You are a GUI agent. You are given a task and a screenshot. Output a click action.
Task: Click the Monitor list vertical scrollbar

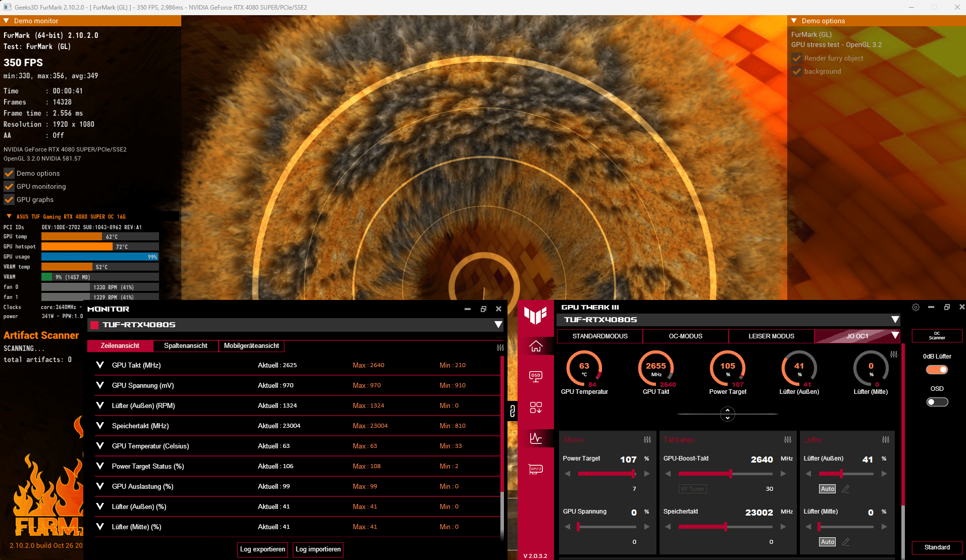click(x=502, y=447)
